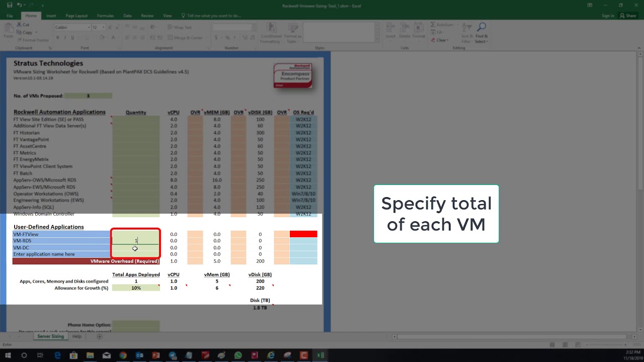Click quantity cell for VM-FTView
The height and width of the screenshot is (362, 644).
pos(136,234)
